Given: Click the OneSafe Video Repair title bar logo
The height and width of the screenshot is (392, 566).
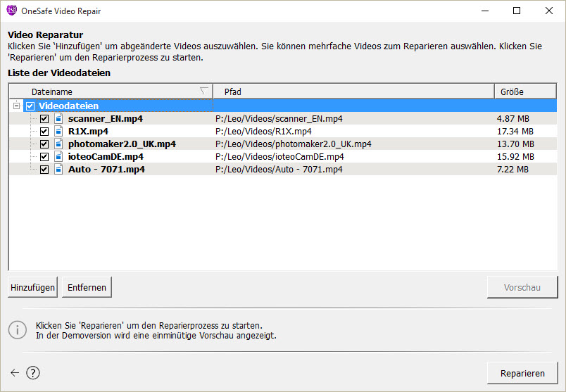Looking at the screenshot, I should [x=11, y=11].
